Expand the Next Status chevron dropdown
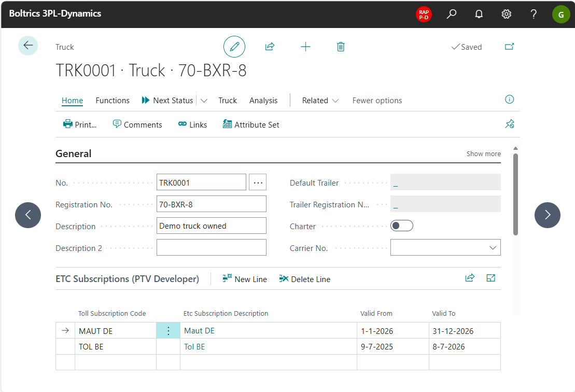The image size is (575, 392). (204, 101)
